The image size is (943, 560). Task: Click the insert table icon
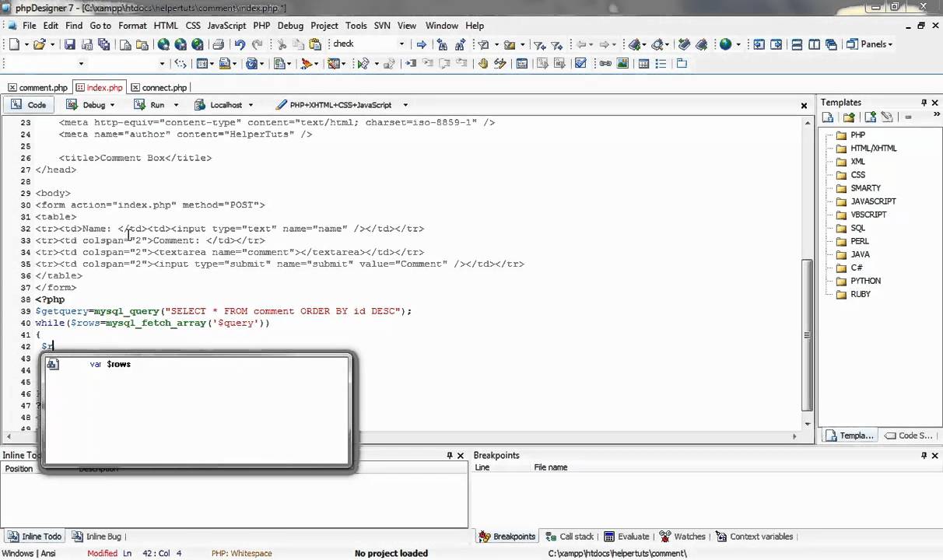pyautogui.click(x=643, y=64)
